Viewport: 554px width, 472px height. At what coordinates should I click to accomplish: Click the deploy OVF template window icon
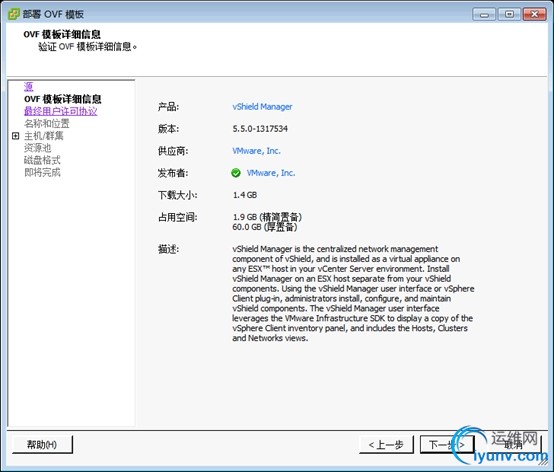click(14, 14)
